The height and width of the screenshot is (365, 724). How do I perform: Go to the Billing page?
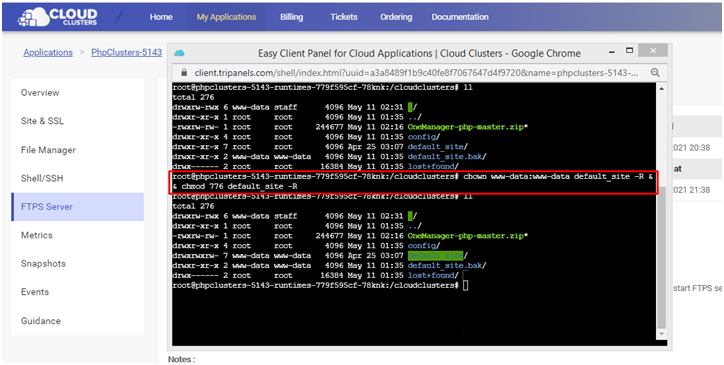coord(291,17)
